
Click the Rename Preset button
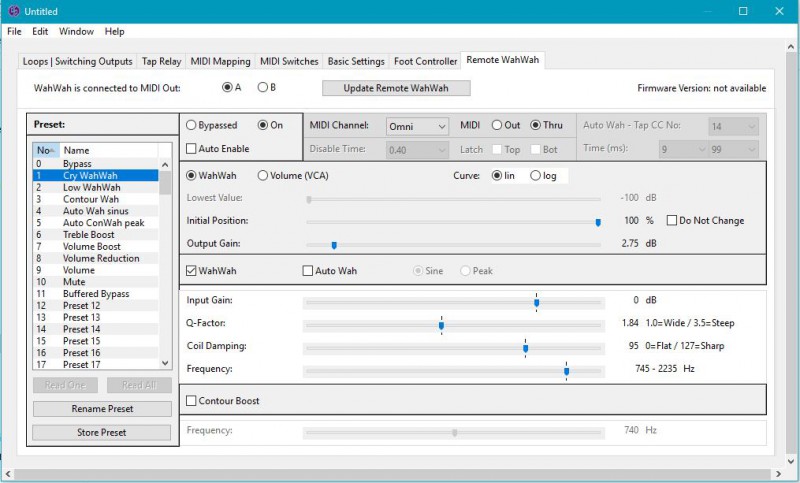pos(102,409)
